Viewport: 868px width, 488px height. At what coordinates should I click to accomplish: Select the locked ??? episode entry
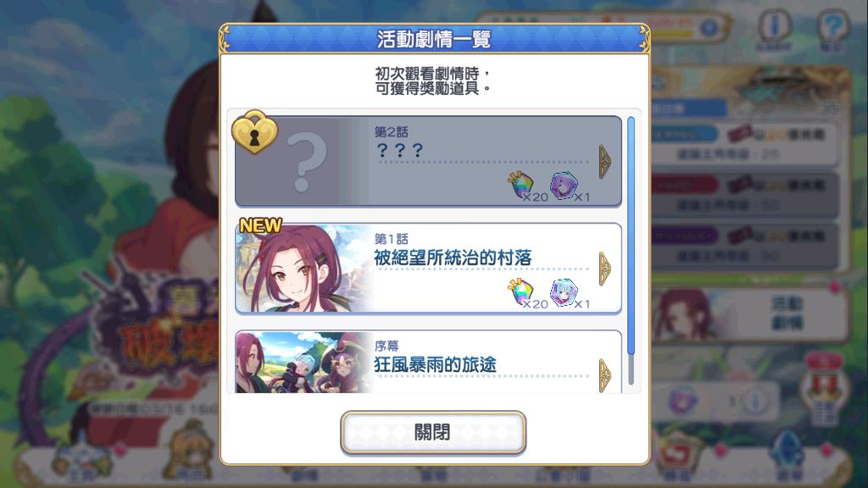coord(428,161)
